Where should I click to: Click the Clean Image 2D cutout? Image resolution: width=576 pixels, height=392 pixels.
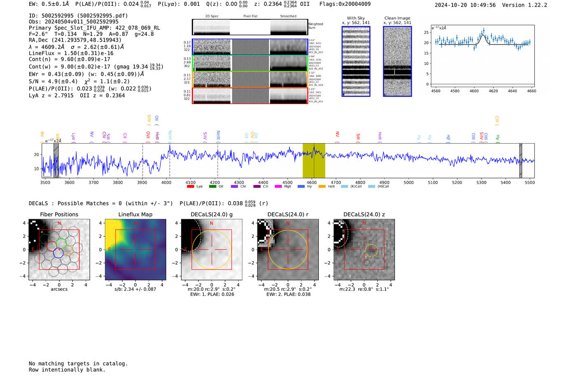tap(397, 61)
